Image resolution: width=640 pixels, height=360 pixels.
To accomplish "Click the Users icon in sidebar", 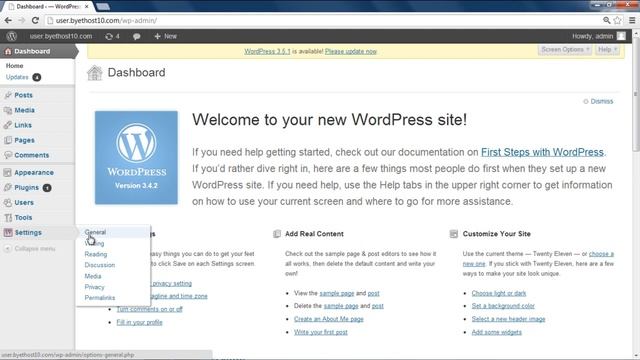I will (x=8, y=202).
